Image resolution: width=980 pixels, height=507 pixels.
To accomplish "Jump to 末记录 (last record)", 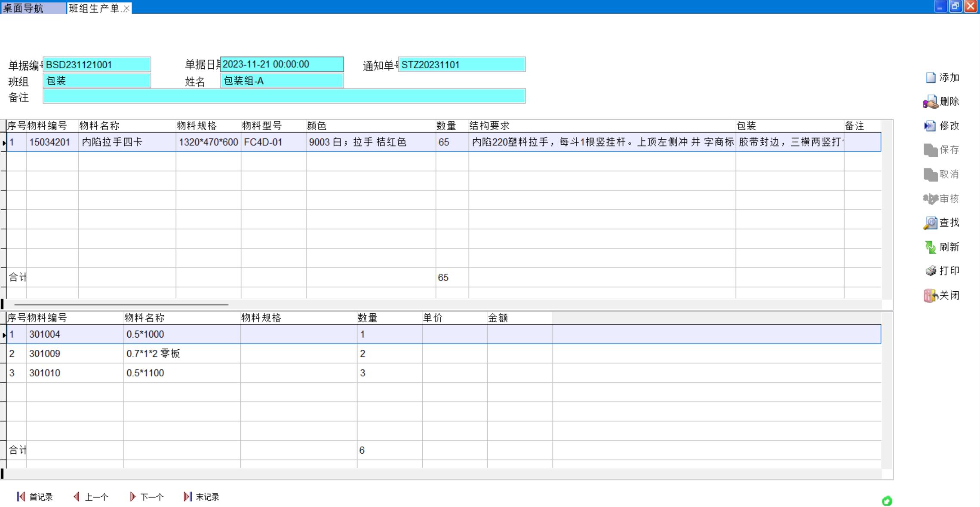I will click(202, 497).
